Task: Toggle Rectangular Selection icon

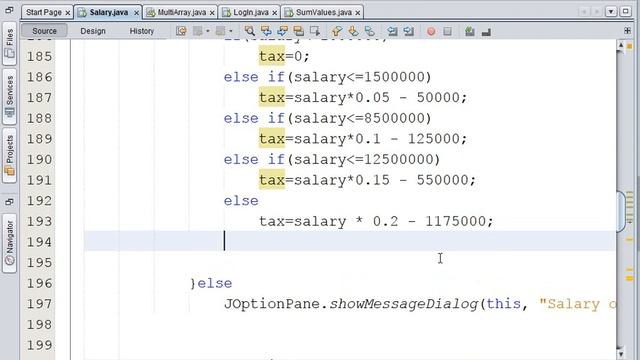Action: pyautogui.click(x=315, y=31)
